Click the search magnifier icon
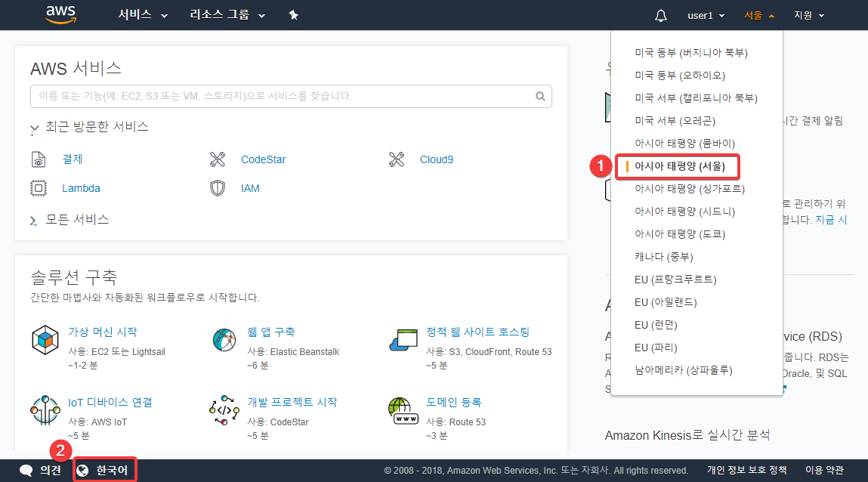This screenshot has width=868, height=482. (x=540, y=96)
